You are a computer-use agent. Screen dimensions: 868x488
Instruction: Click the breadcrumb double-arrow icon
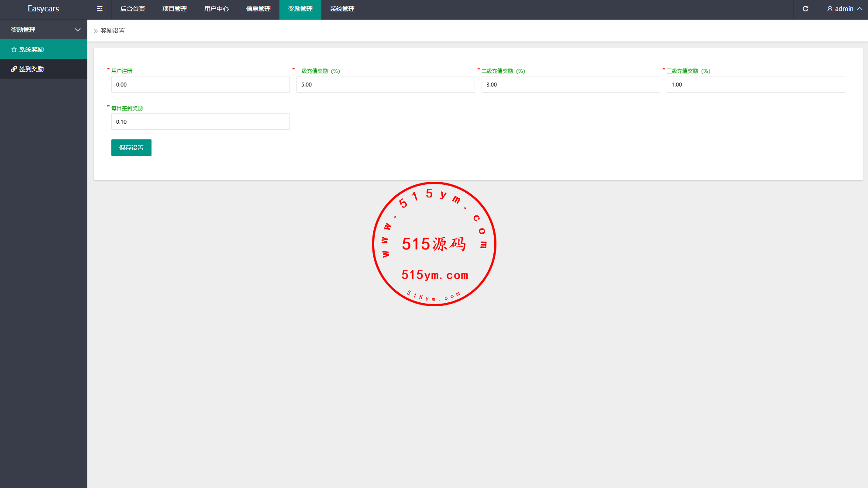coord(96,31)
